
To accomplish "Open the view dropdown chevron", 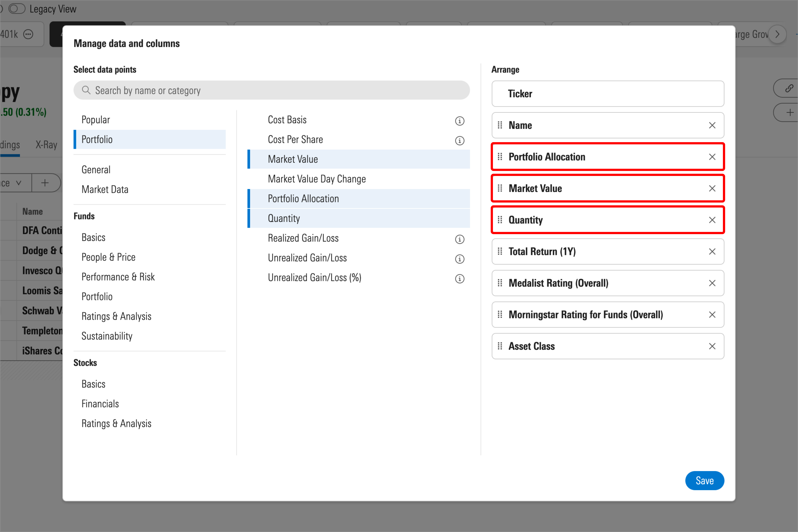I will (19, 183).
